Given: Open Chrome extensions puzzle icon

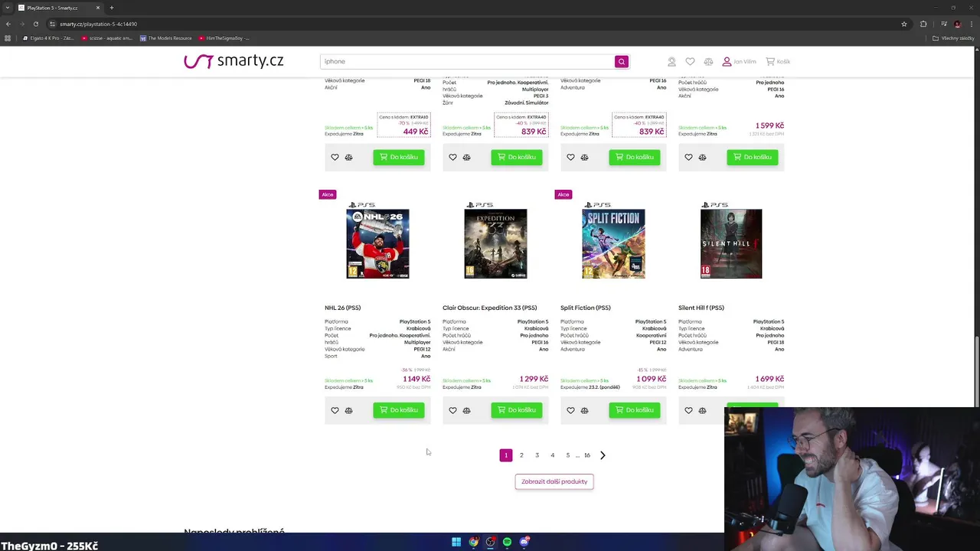Looking at the screenshot, I should (x=923, y=24).
